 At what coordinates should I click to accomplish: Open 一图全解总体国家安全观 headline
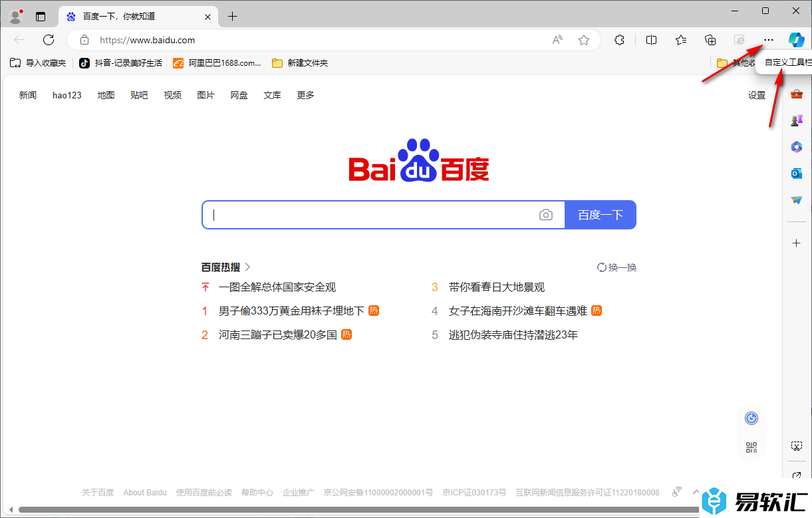click(x=277, y=287)
